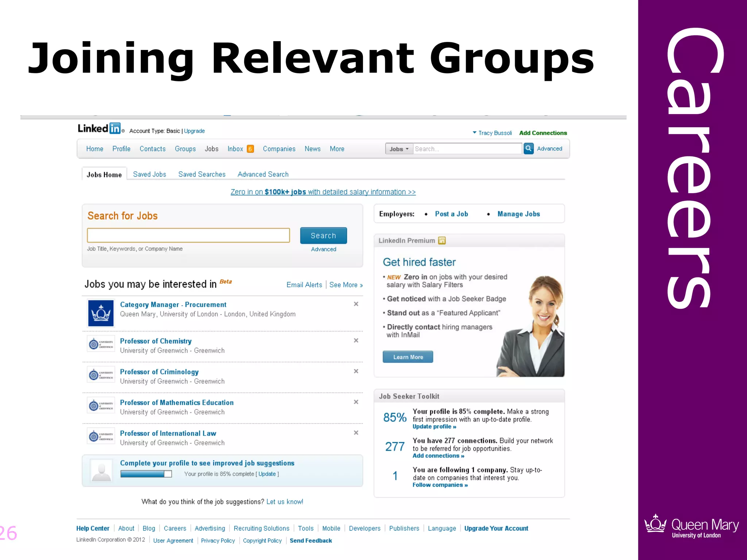Click Upgrade Your Account footer link
747x560 pixels.
[x=496, y=528]
